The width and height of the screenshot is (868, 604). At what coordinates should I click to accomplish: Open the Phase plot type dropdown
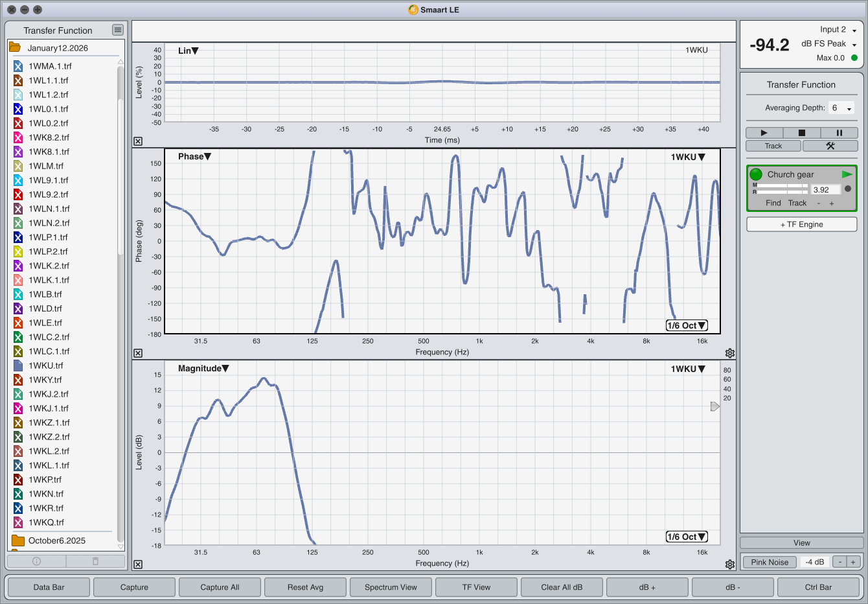coord(195,156)
